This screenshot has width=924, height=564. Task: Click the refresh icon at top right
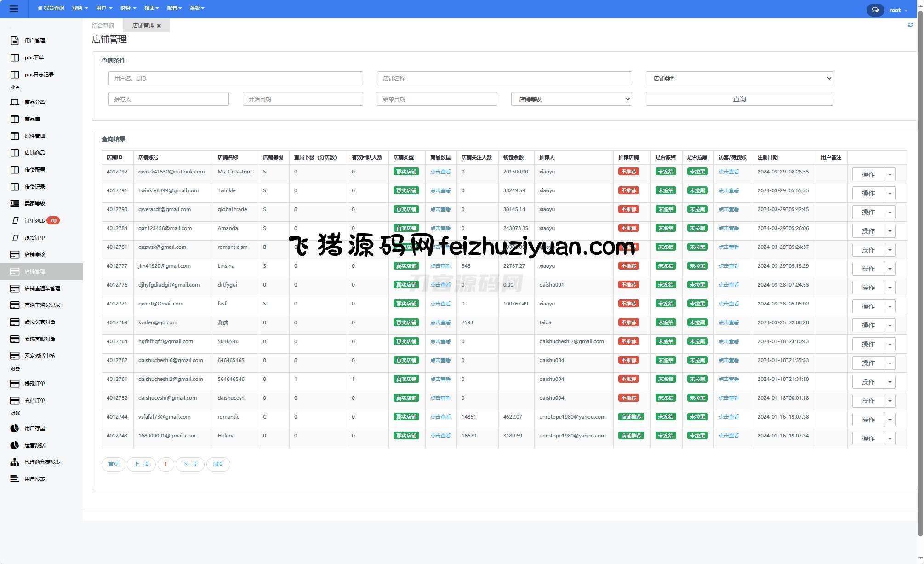(x=910, y=25)
